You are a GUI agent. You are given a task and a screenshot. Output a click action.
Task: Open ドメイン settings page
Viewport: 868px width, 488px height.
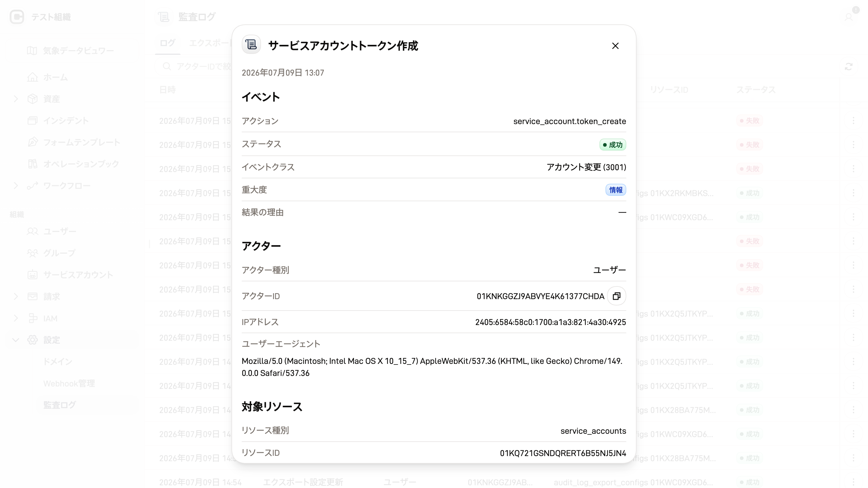click(x=58, y=362)
